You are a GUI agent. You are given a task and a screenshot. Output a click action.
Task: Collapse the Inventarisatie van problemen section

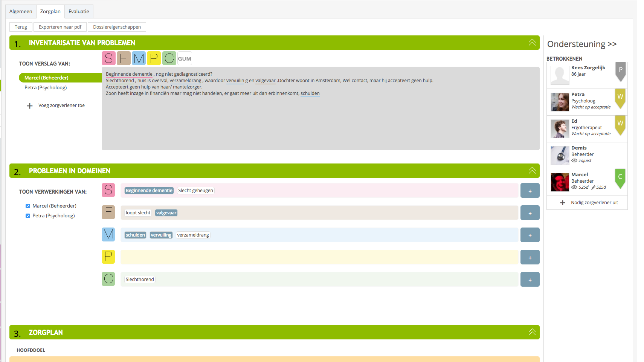coord(532,43)
